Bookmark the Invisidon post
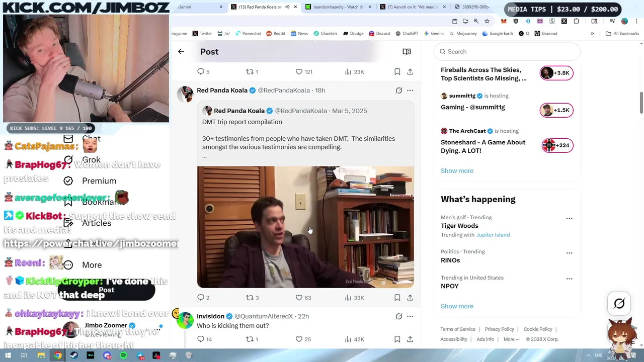 397,339
